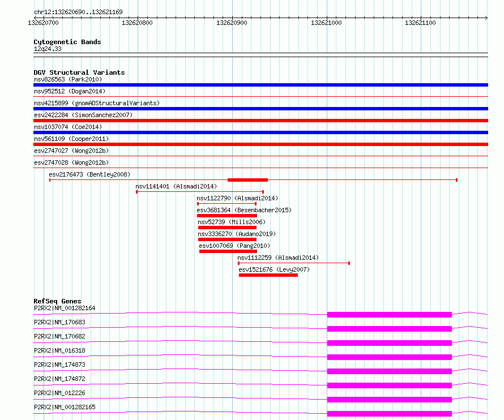504x420 pixels.
Task: Select esv3681364 (Besenbacher2015) variant label
Action: [x=244, y=210]
